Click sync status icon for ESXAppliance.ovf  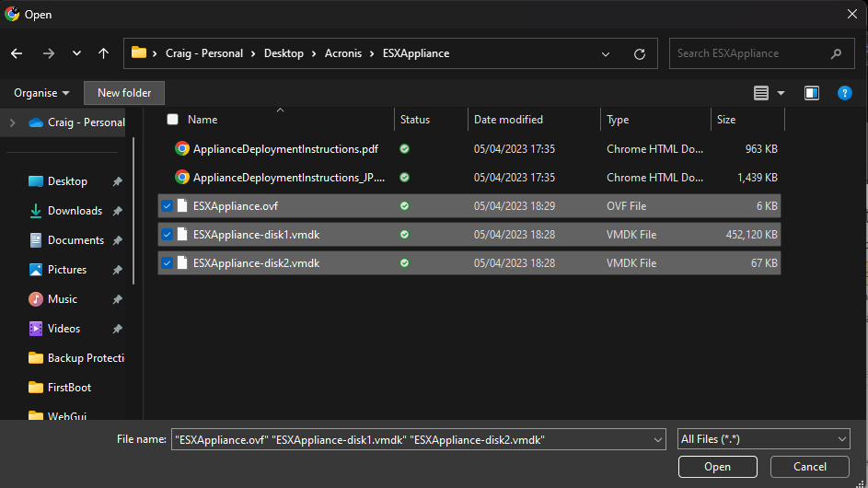pyautogui.click(x=405, y=206)
